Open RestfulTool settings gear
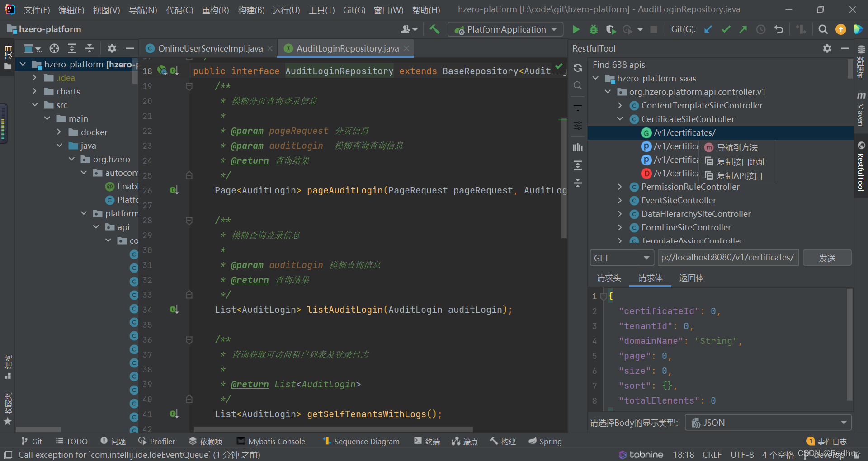Image resolution: width=868 pixels, height=461 pixels. 827,48
